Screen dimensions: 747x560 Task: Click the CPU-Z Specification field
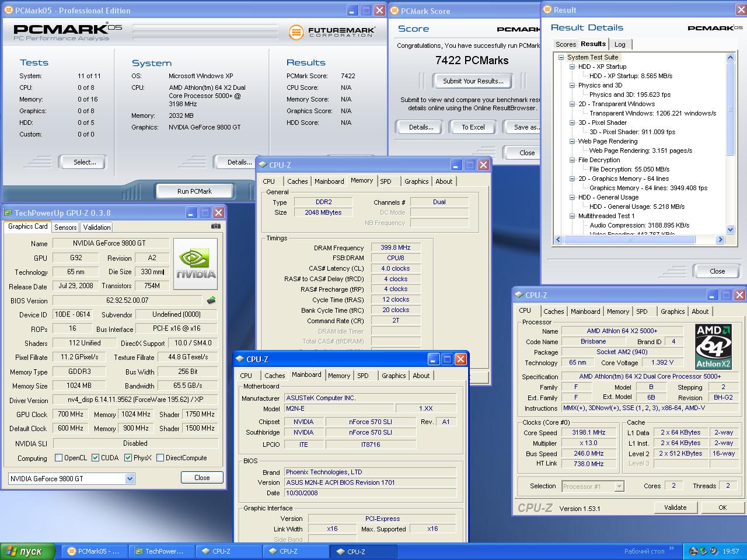pos(650,377)
